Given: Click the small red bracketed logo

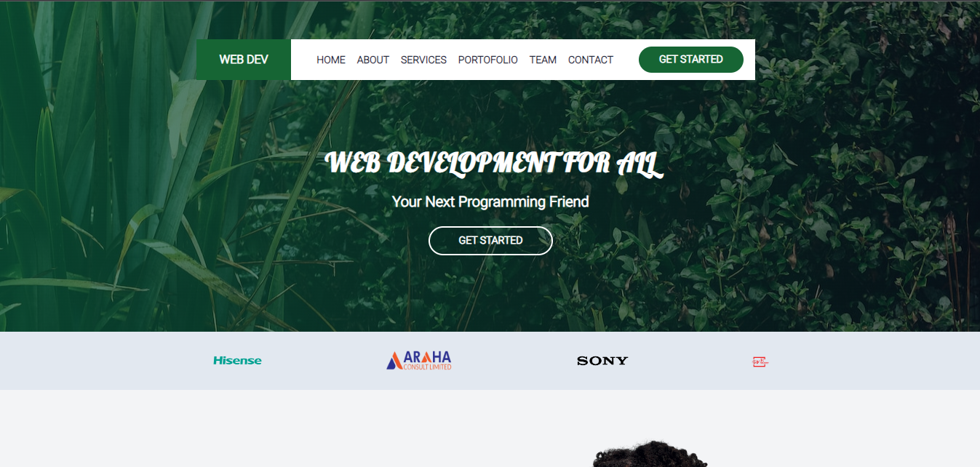Looking at the screenshot, I should pos(760,362).
